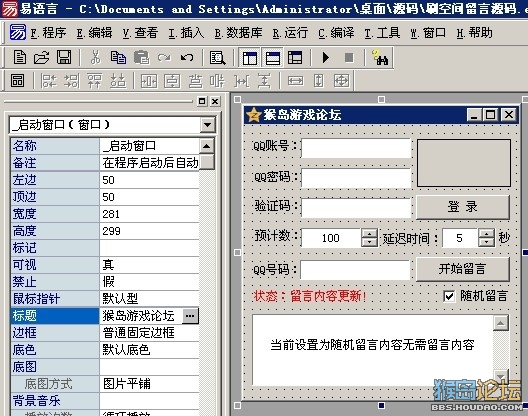
Task: Click the print preview magnifier icon
Action: click(218, 58)
